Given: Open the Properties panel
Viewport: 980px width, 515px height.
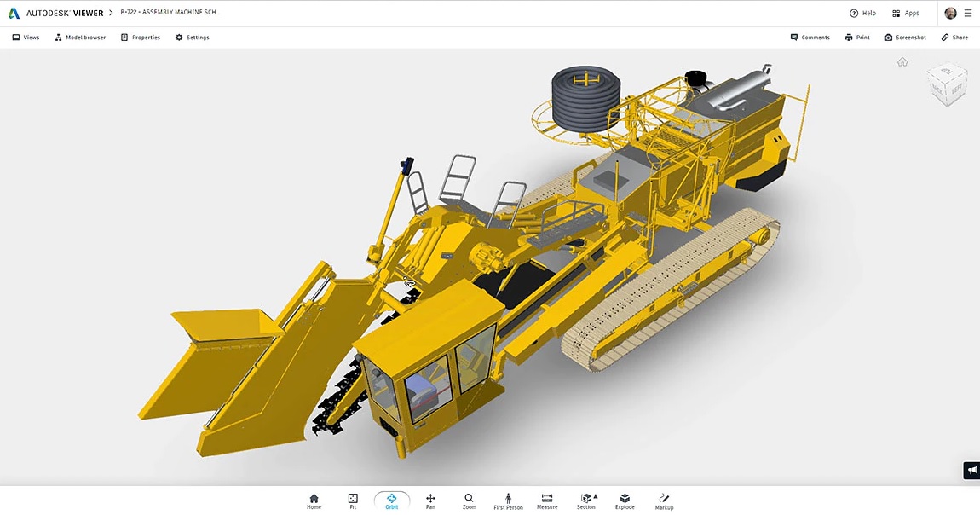Looking at the screenshot, I should [140, 38].
